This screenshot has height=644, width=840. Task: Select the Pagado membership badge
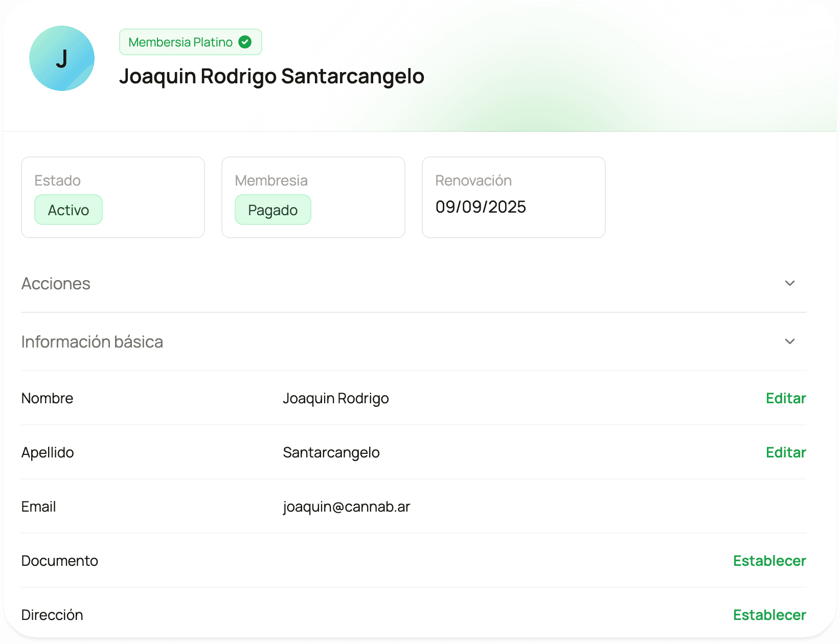pos(273,210)
